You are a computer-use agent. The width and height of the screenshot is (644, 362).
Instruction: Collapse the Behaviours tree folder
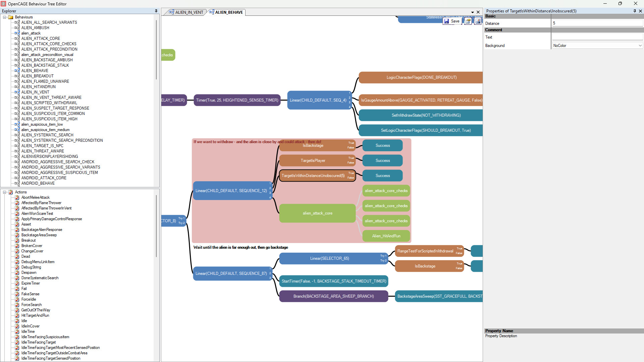(x=5, y=17)
